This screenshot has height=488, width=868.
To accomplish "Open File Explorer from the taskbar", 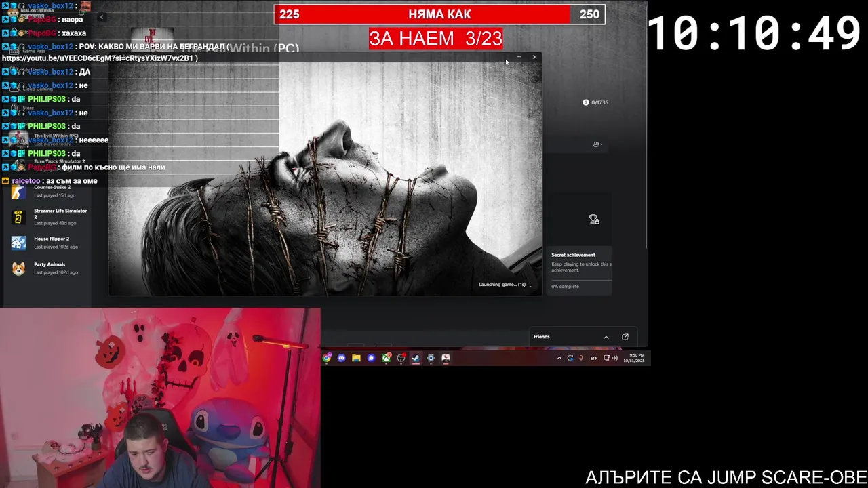I will 356,358.
